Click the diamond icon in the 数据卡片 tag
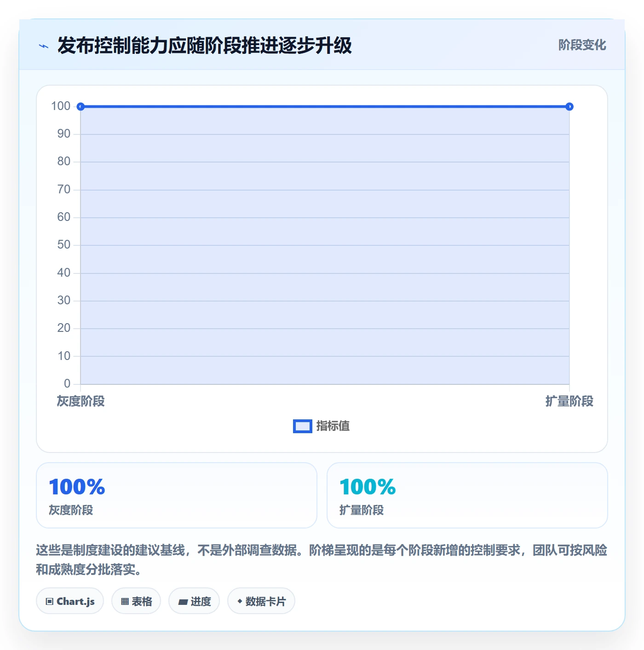The image size is (644, 650). [x=240, y=601]
